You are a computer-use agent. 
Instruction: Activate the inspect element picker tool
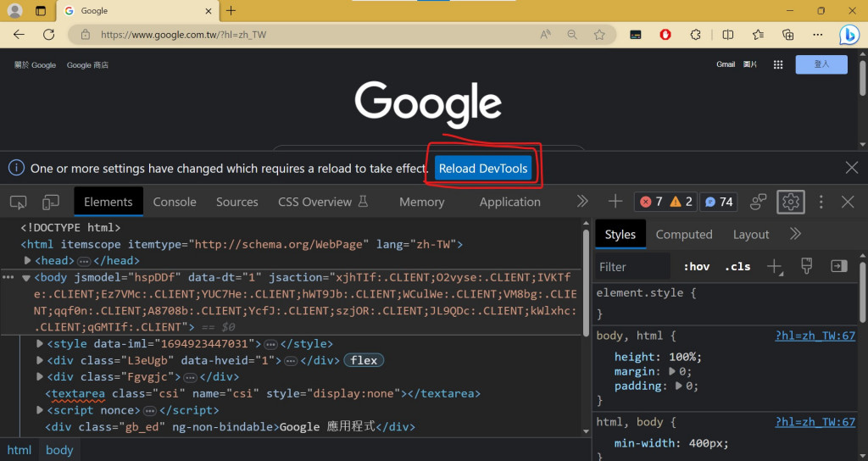point(19,202)
